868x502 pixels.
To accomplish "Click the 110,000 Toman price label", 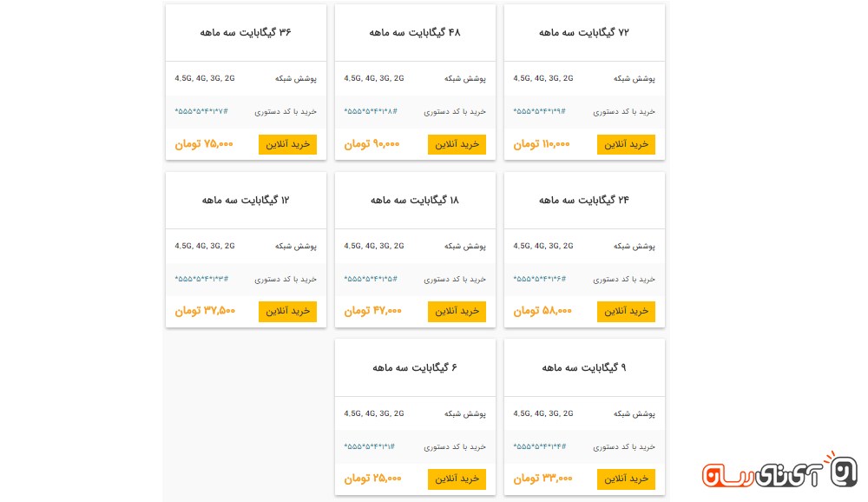I will pyautogui.click(x=542, y=144).
